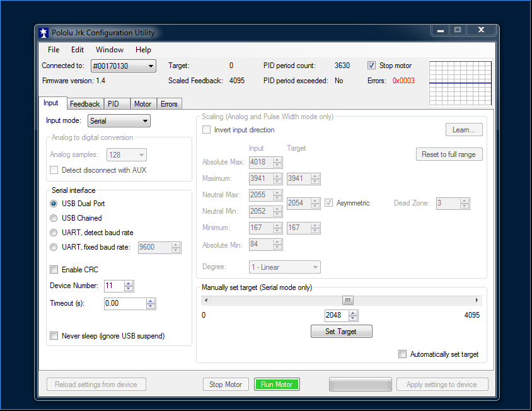Toggle Detect disconnect with AUX checkbox
532x411 pixels.
(x=54, y=170)
